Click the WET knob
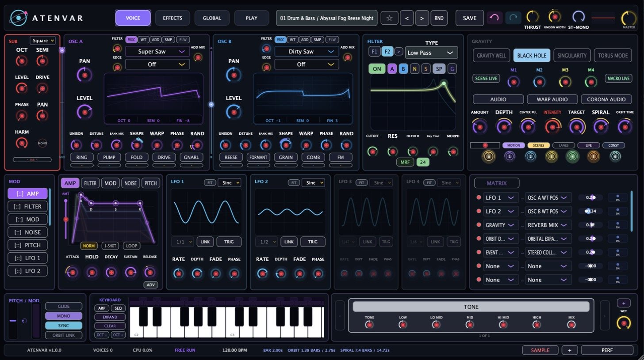Viewport: 644px width, 360px height. (x=624, y=323)
